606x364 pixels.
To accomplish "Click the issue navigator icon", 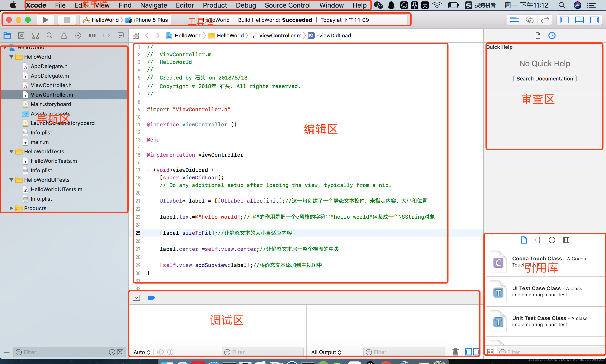I will click(x=63, y=36).
